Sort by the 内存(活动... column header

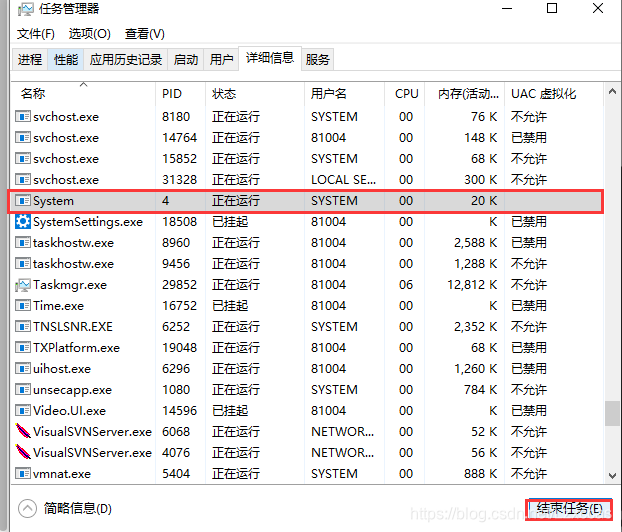(465, 94)
